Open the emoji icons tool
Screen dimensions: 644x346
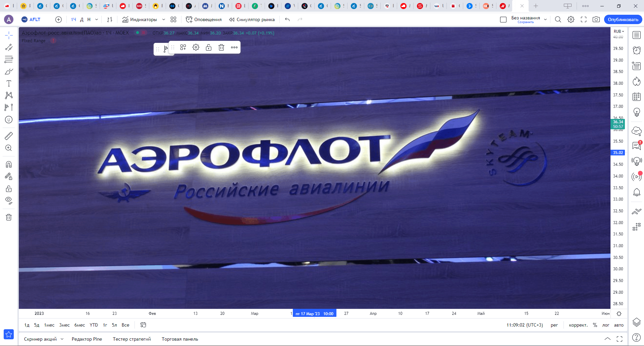9,120
